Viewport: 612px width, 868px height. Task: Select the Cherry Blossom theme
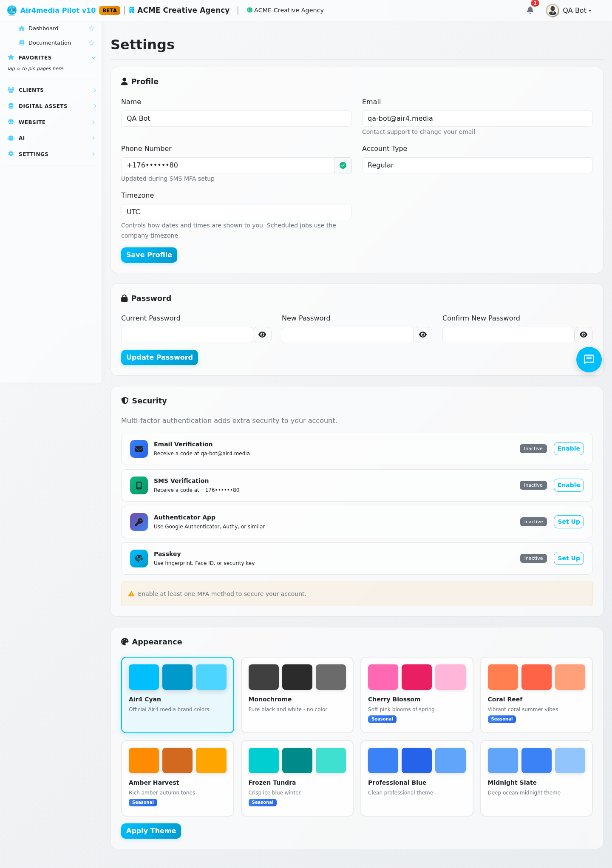pos(417,695)
